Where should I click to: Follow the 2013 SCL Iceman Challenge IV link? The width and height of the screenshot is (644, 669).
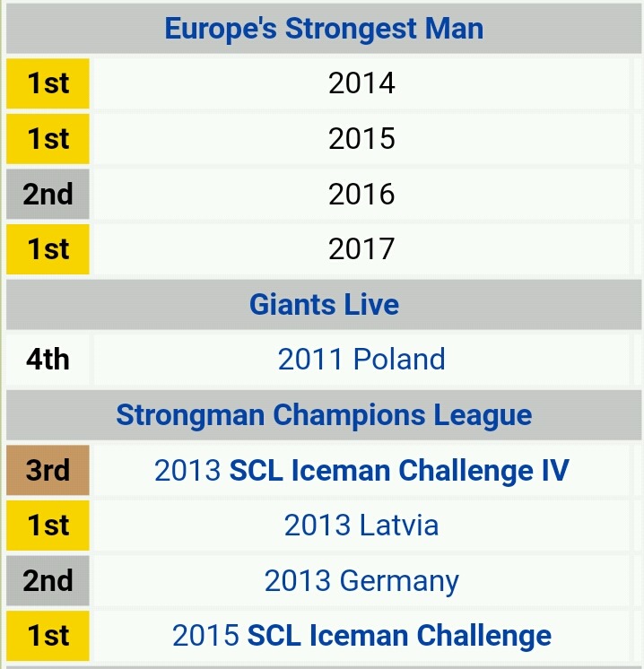(x=361, y=471)
